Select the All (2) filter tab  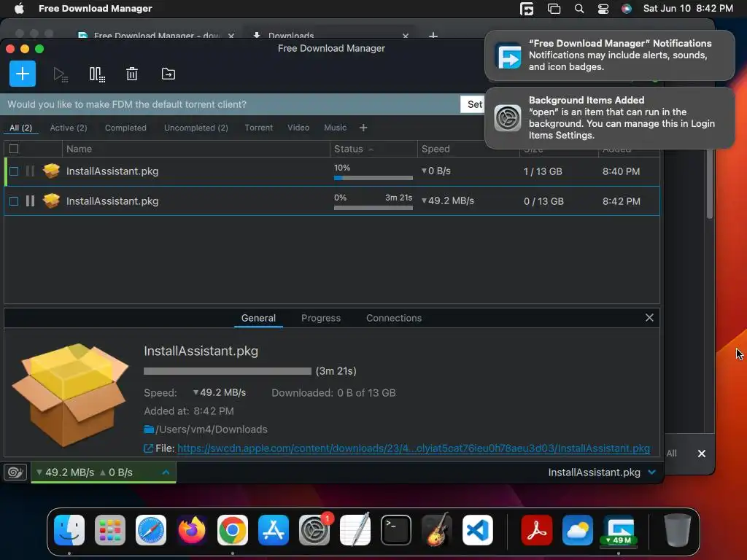pyautogui.click(x=20, y=128)
